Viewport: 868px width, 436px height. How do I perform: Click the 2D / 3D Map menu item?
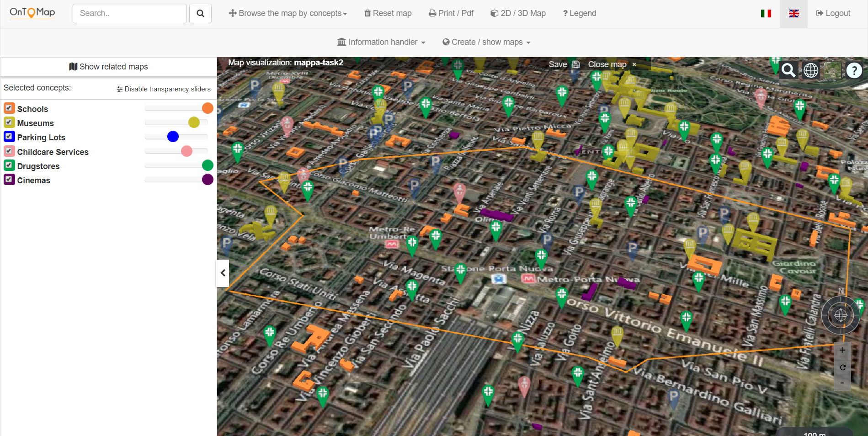point(518,14)
